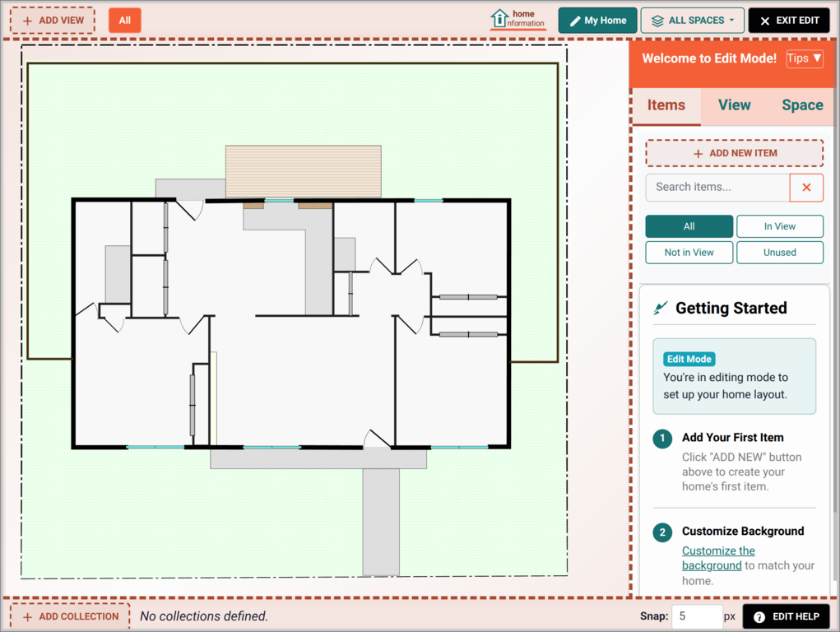Viewport: 840px width, 632px height.
Task: Switch to the View tab
Action: 734,105
